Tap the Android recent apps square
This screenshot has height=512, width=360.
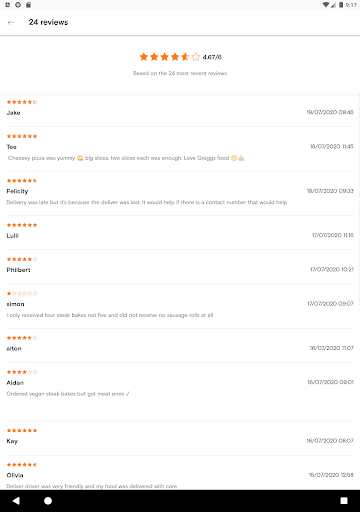point(344,501)
